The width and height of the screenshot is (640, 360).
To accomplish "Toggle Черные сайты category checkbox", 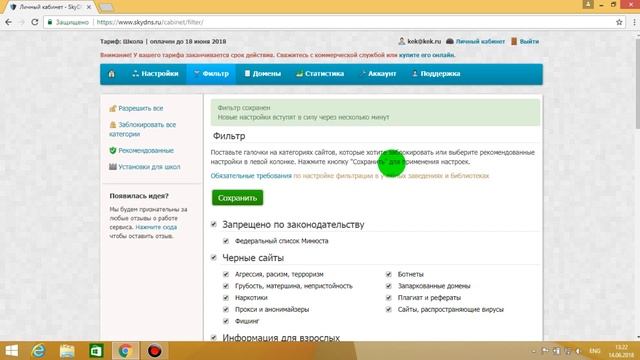I will click(213, 258).
